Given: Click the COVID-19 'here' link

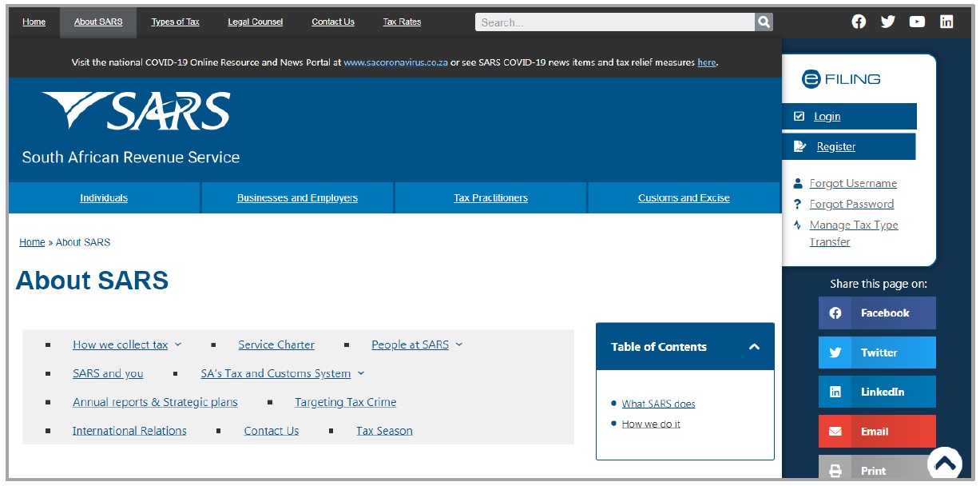Looking at the screenshot, I should [x=707, y=62].
